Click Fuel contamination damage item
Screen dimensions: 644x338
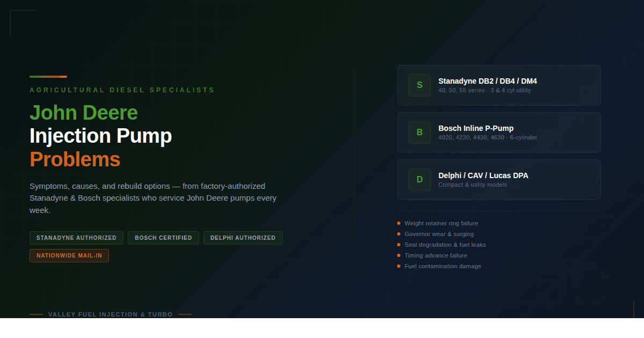tap(443, 266)
